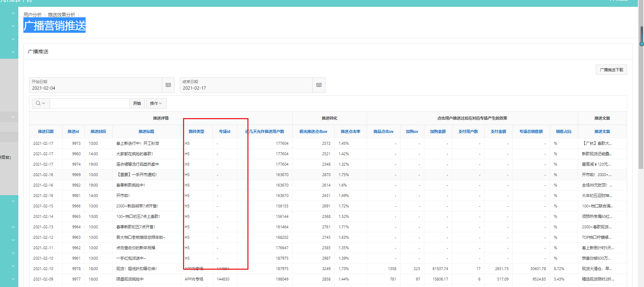
Task: Click title cell 现货！超低折扣等你来!
Action: pyautogui.click(x=137, y=269)
